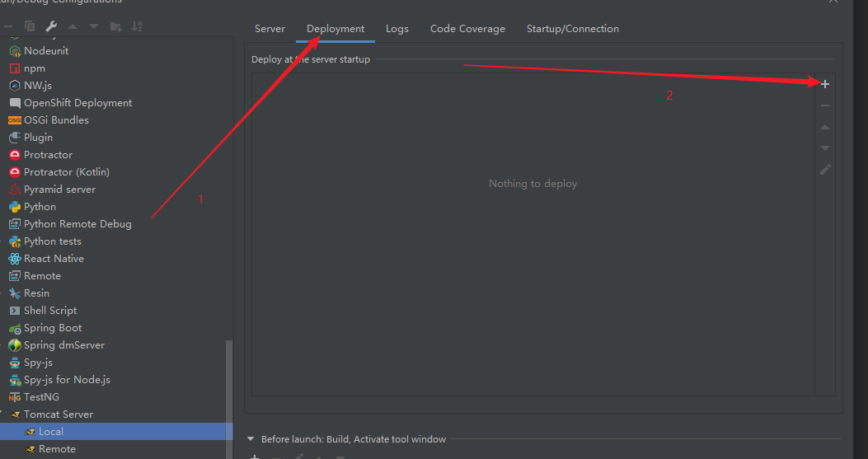Move configuration up using the left toolbar arrow
868x459 pixels.
pyautogui.click(x=73, y=26)
